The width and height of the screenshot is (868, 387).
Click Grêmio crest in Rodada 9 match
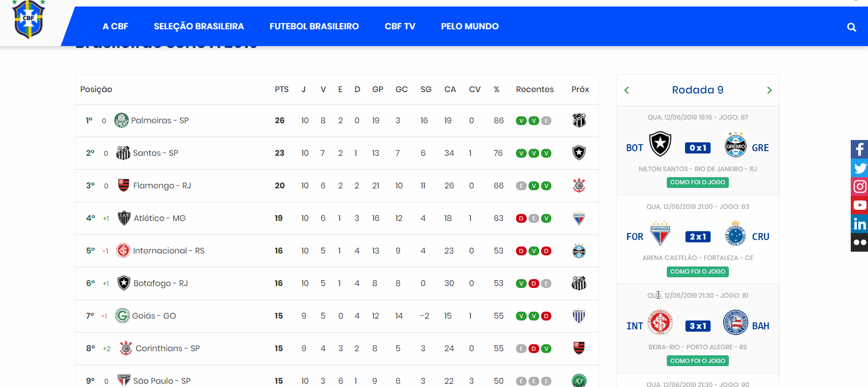pyautogui.click(x=736, y=145)
